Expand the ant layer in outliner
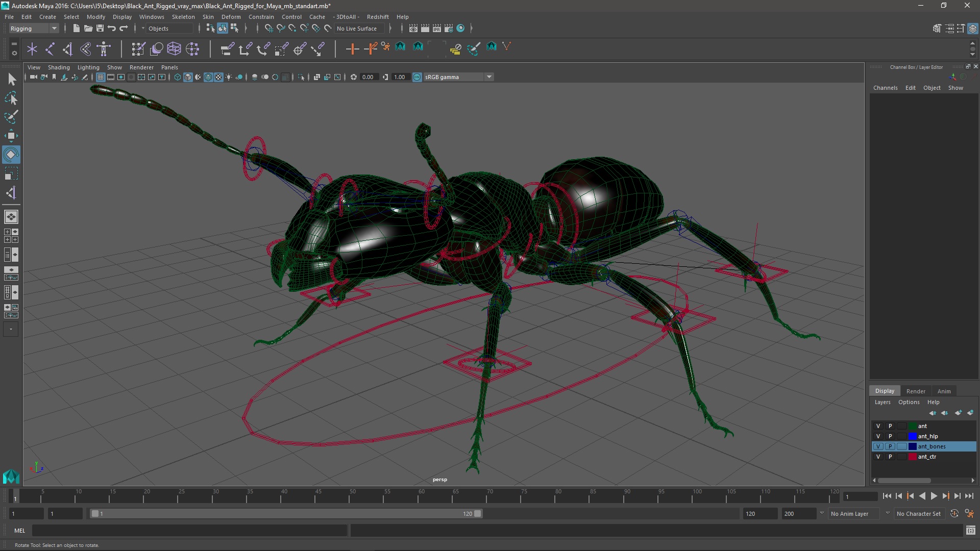This screenshot has height=551, width=980. [x=923, y=426]
